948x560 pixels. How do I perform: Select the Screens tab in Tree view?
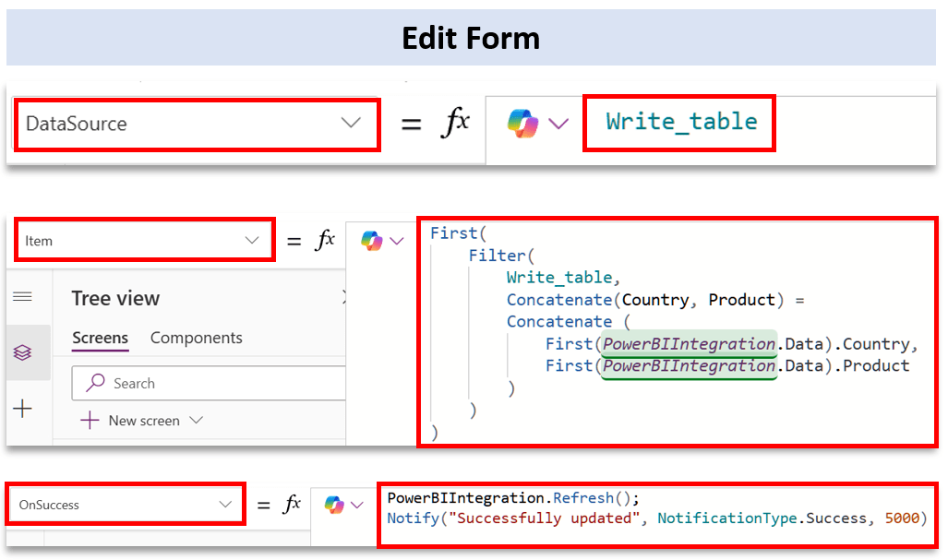[x=100, y=338]
